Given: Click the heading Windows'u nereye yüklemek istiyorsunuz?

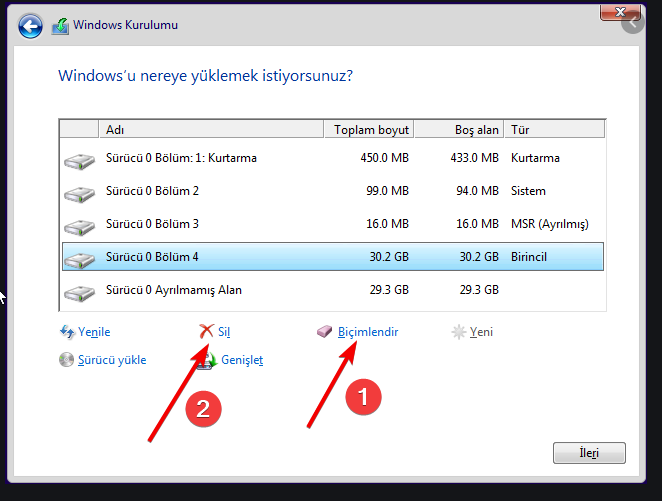Looking at the screenshot, I should coord(205,76).
